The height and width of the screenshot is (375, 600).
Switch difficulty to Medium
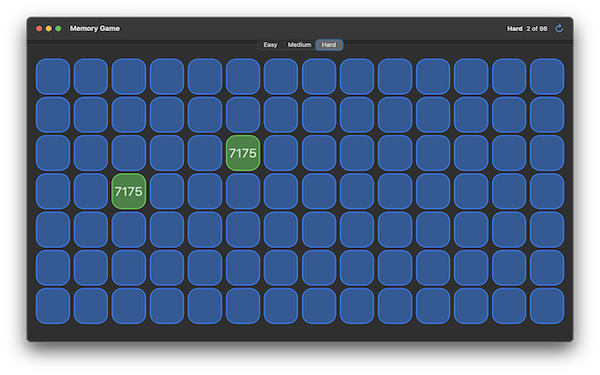299,45
